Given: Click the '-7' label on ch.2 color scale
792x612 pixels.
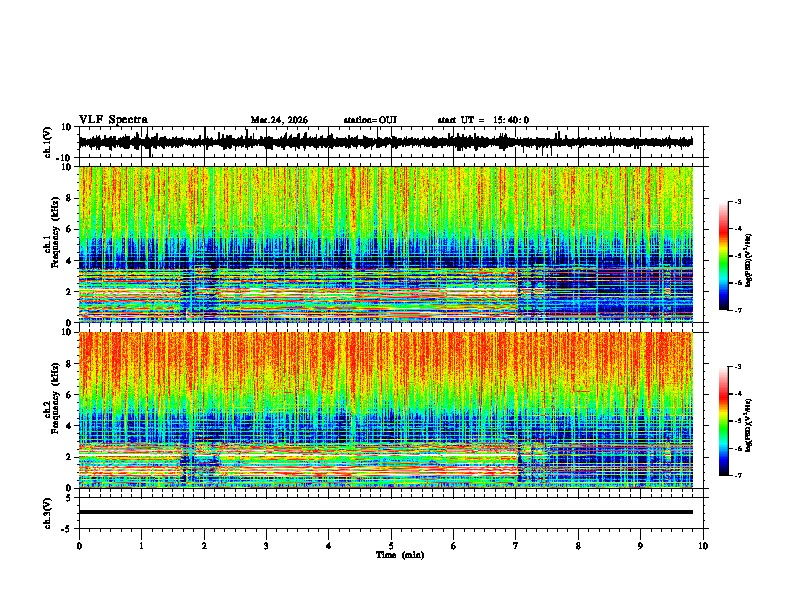Looking at the screenshot, I should tap(737, 475).
